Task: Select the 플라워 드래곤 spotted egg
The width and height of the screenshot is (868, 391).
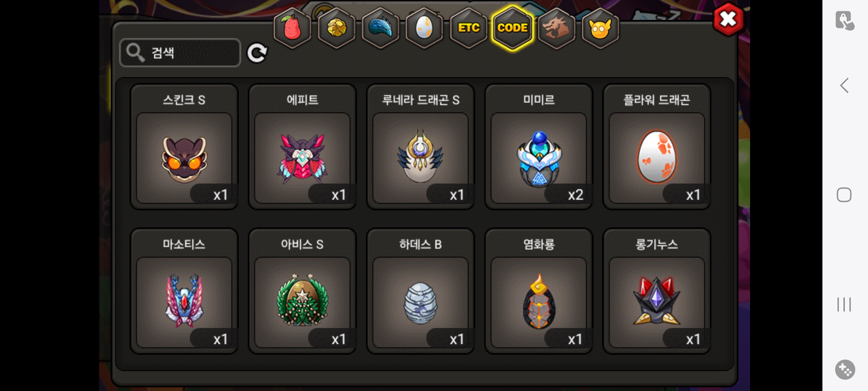Action: 657,147
